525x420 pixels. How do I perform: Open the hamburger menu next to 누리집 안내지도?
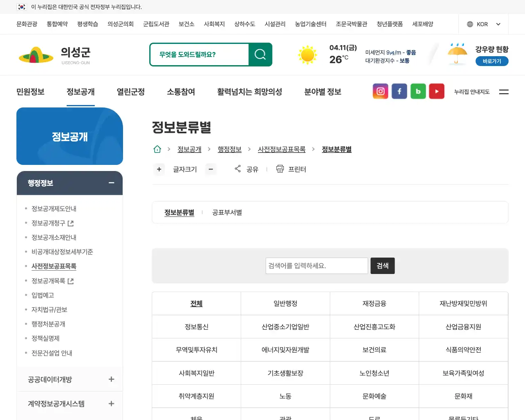(504, 92)
